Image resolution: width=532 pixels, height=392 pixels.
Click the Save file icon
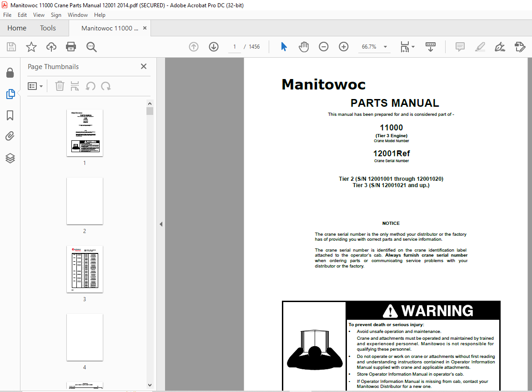click(x=11, y=47)
